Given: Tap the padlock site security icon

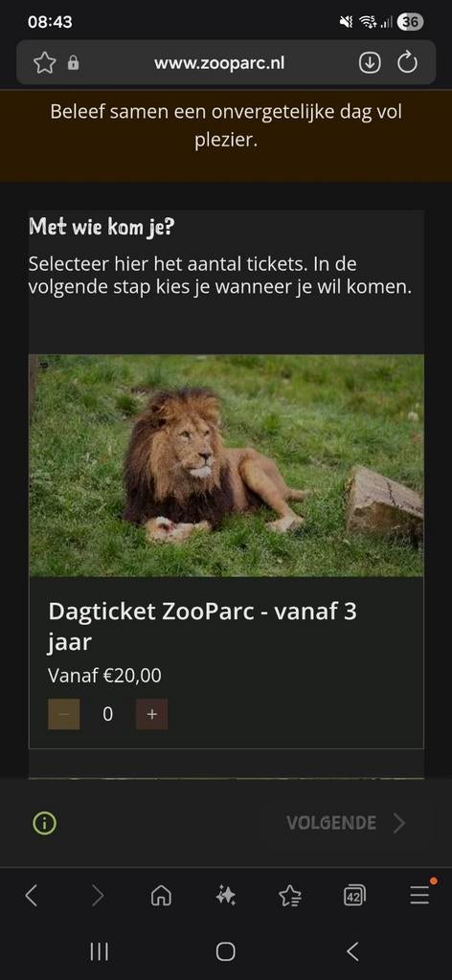Looking at the screenshot, I should tap(73, 62).
